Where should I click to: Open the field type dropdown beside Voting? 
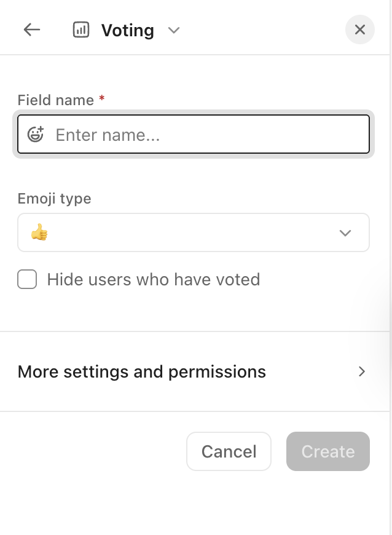point(173,30)
